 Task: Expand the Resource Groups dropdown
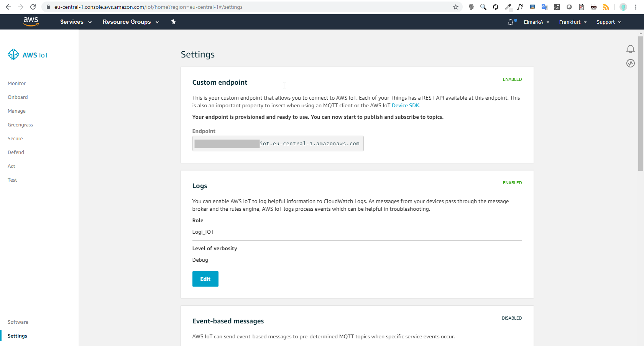pyautogui.click(x=131, y=22)
